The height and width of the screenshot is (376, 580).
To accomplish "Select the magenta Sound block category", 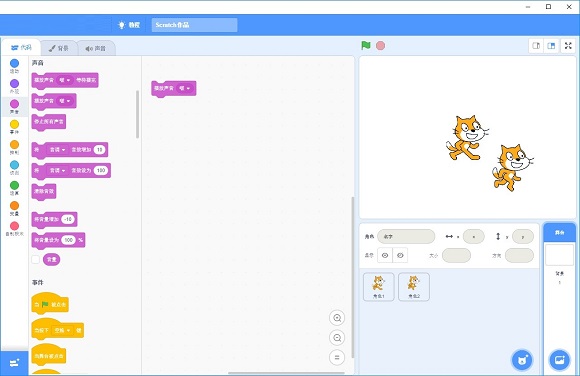I will [x=14, y=107].
